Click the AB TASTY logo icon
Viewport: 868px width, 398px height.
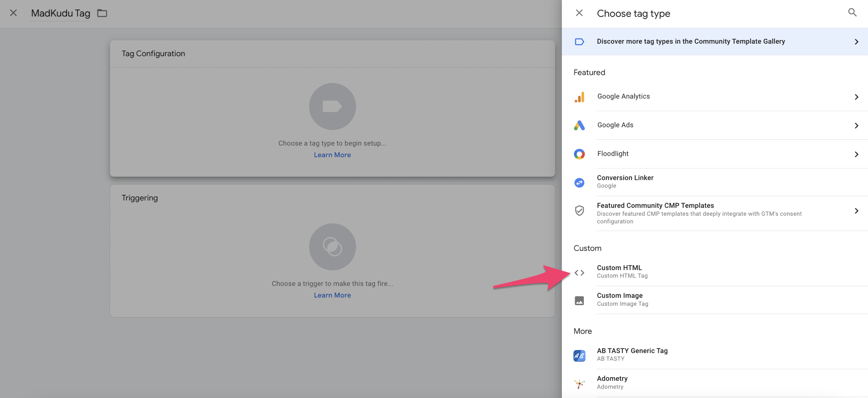pyautogui.click(x=579, y=355)
